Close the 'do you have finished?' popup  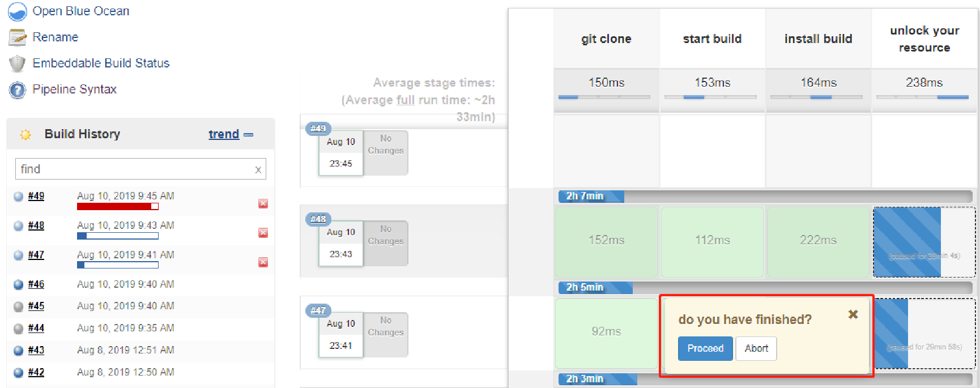coord(853,314)
